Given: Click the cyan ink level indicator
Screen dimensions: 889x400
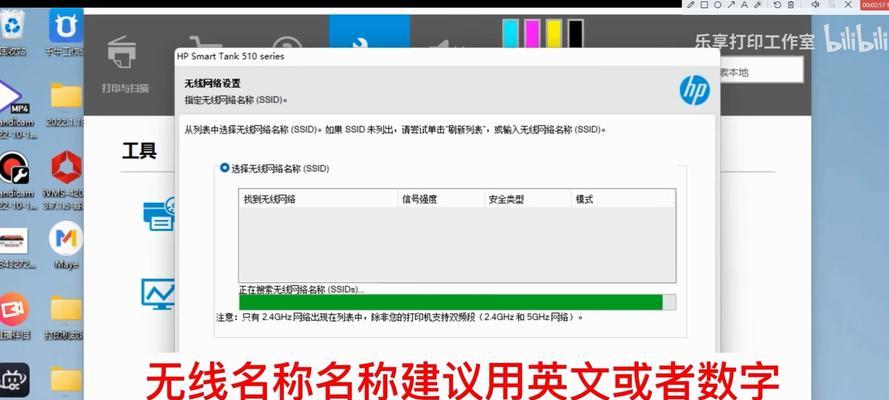Looking at the screenshot, I should tap(510, 33).
